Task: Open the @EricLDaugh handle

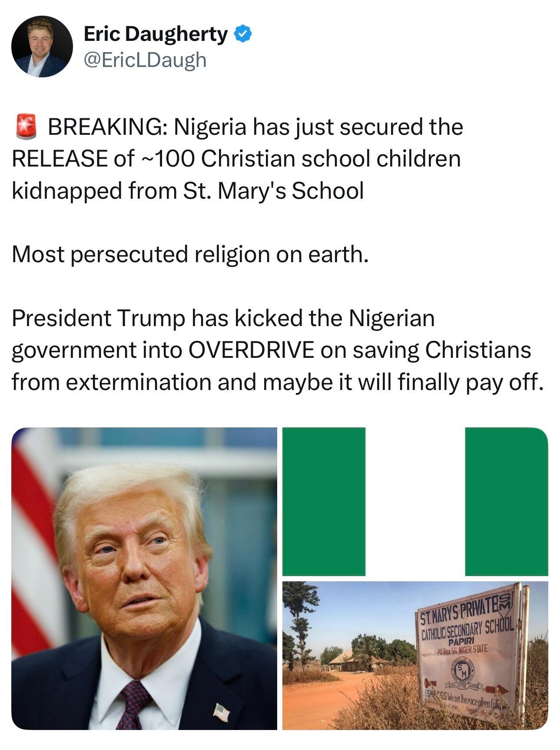Action: 145,60
